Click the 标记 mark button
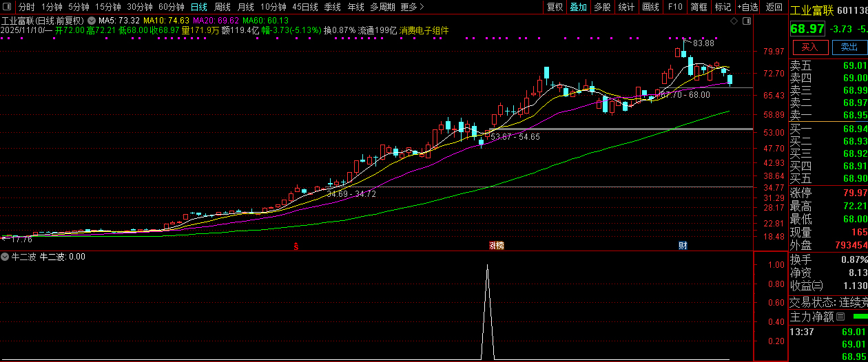The height and width of the screenshot is (362, 868). [x=723, y=7]
